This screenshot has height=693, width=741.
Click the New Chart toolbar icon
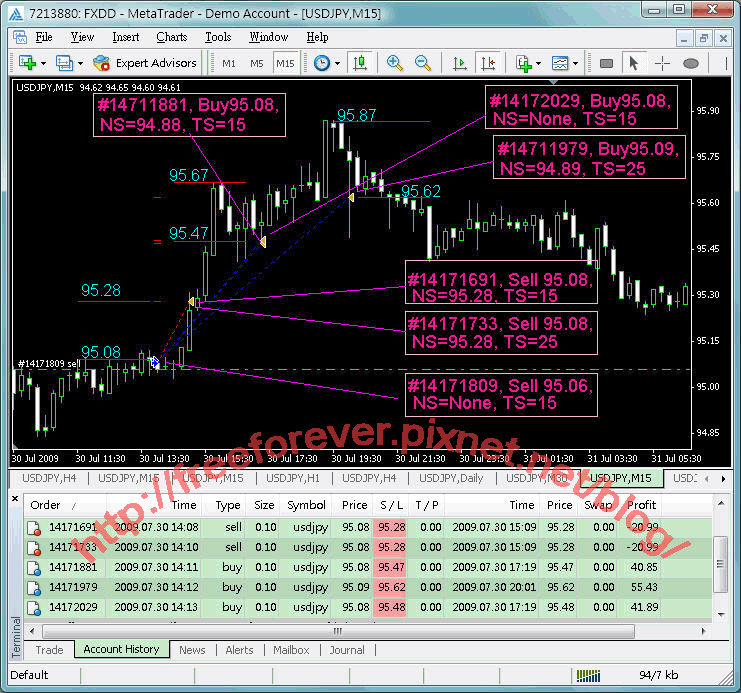(27, 63)
